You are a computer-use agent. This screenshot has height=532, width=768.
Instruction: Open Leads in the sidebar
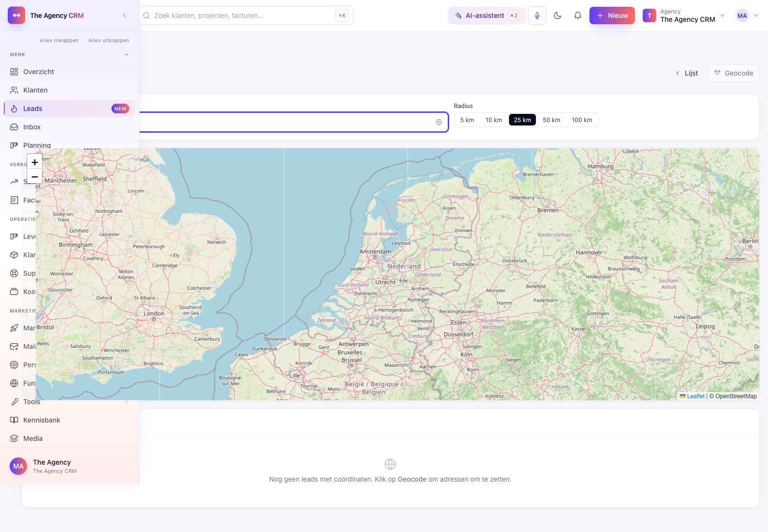tap(69, 109)
